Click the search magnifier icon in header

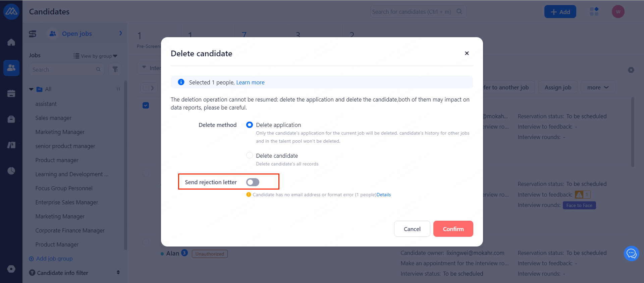pos(460,12)
